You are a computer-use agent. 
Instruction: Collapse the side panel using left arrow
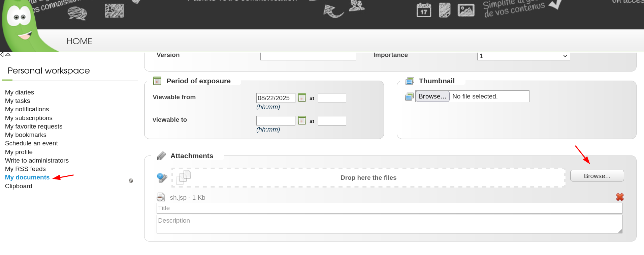pos(2,55)
